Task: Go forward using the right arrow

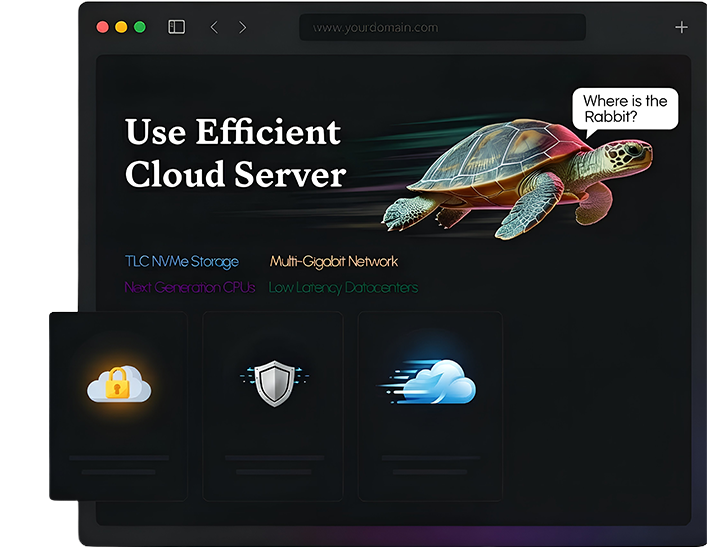Action: pyautogui.click(x=242, y=27)
